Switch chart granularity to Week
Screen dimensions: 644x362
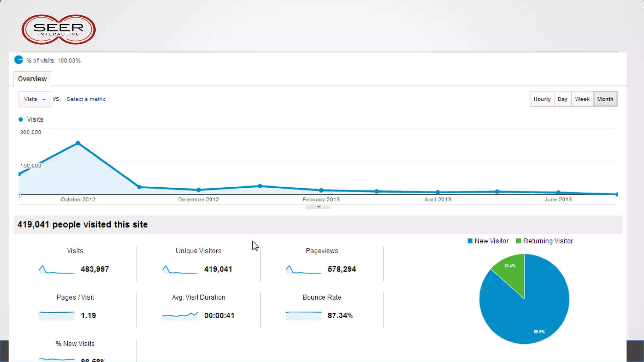click(x=582, y=99)
